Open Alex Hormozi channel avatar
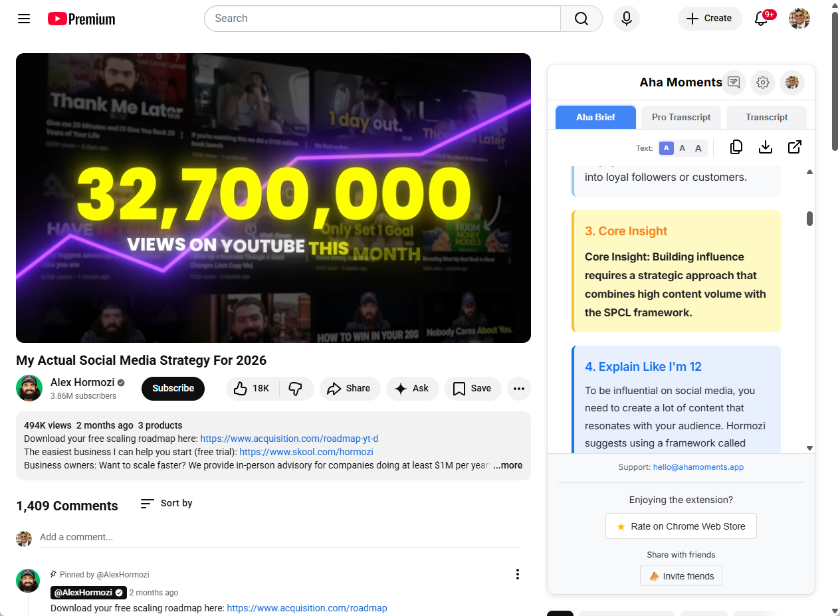 pyautogui.click(x=29, y=388)
